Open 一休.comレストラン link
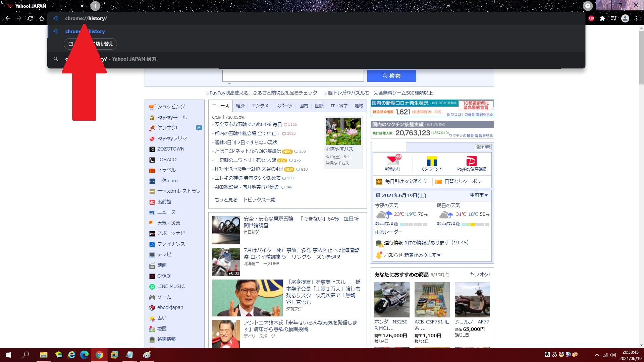Image resolution: width=644 pixels, height=362 pixels. (x=179, y=191)
